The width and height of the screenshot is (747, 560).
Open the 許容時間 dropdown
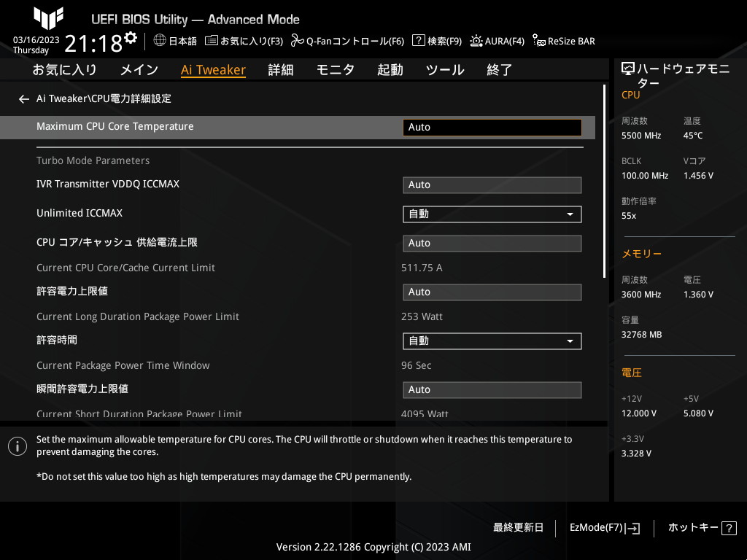[x=492, y=341]
